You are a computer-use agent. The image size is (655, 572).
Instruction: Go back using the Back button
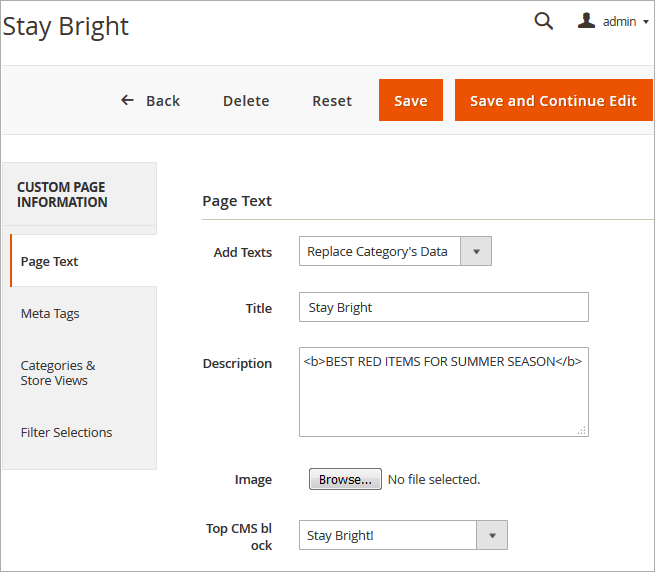click(151, 101)
